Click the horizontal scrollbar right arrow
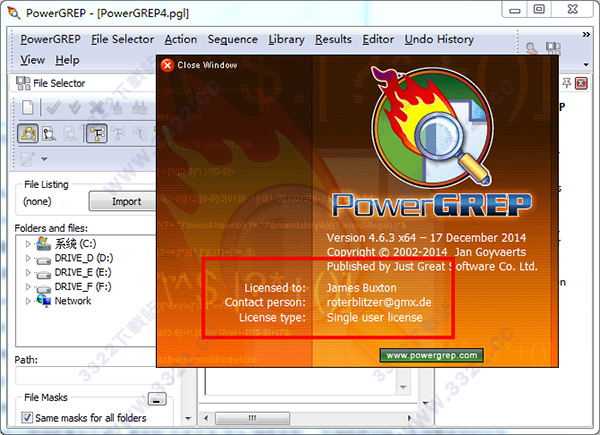600x435 pixels. point(410,418)
